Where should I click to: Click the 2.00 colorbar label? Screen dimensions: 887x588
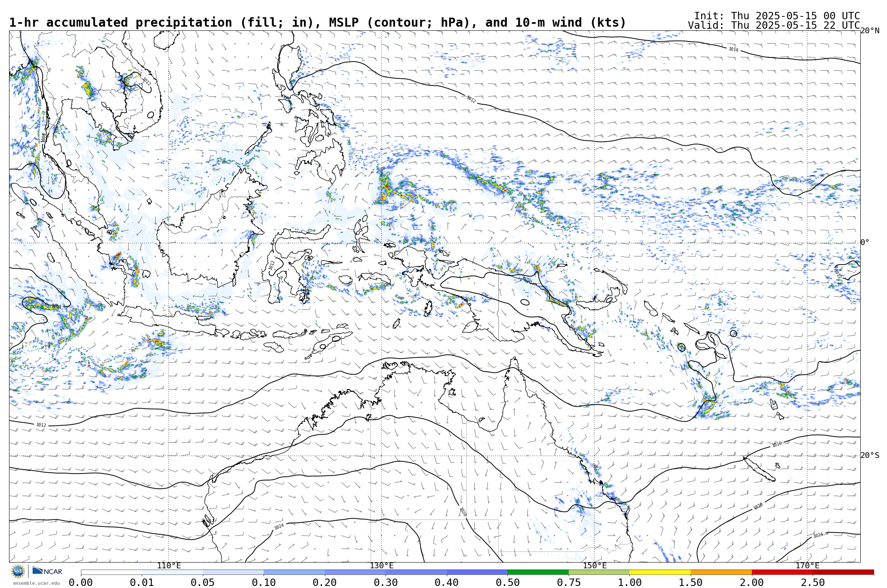point(752,583)
